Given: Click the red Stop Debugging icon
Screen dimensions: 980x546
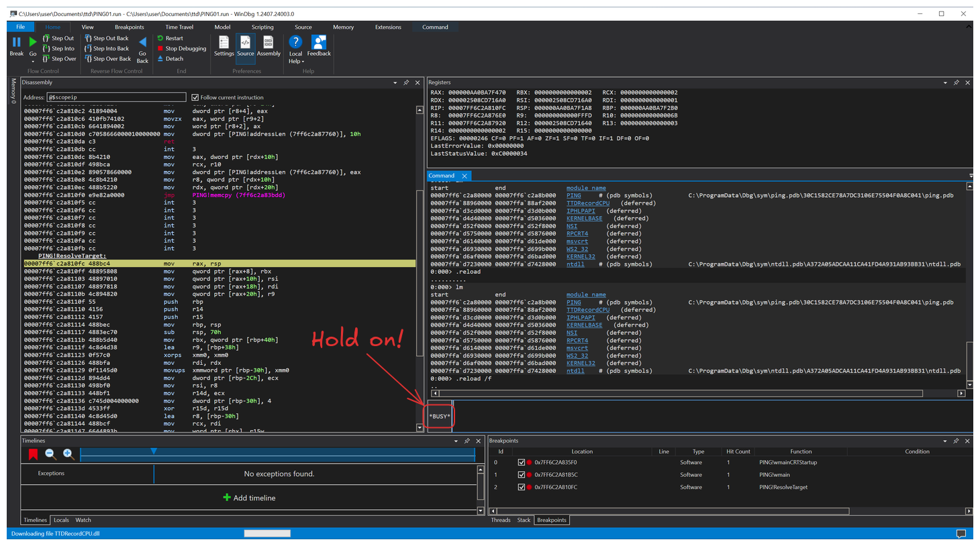Looking at the screenshot, I should (x=160, y=48).
